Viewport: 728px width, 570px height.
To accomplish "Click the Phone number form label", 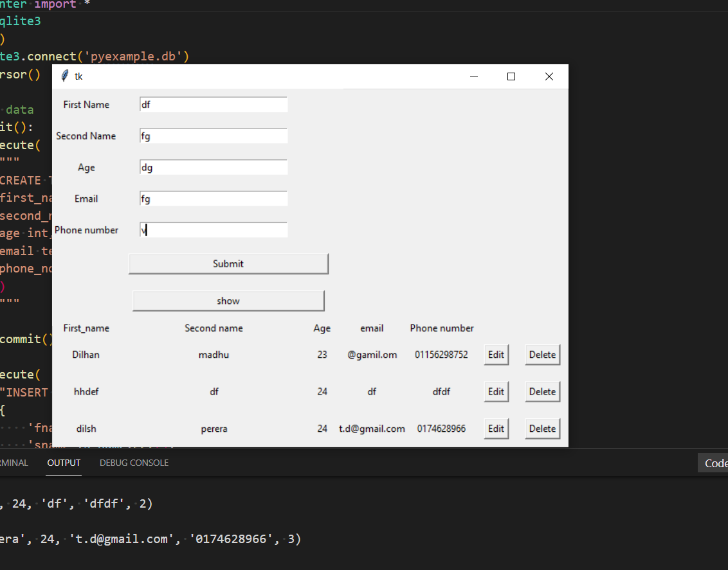I will point(86,230).
